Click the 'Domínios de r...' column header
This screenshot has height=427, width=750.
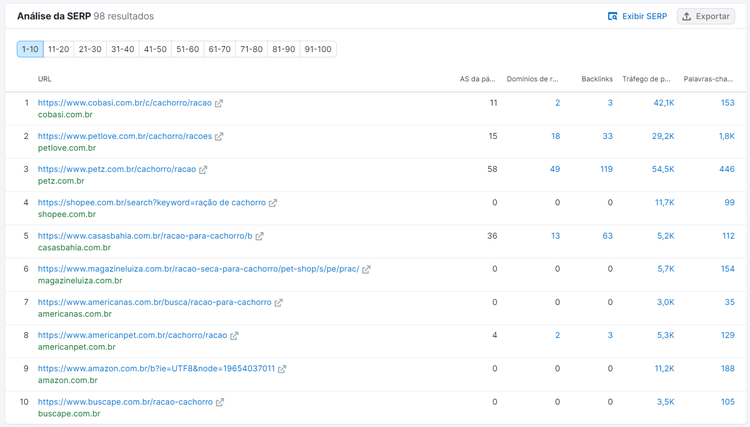[532, 79]
